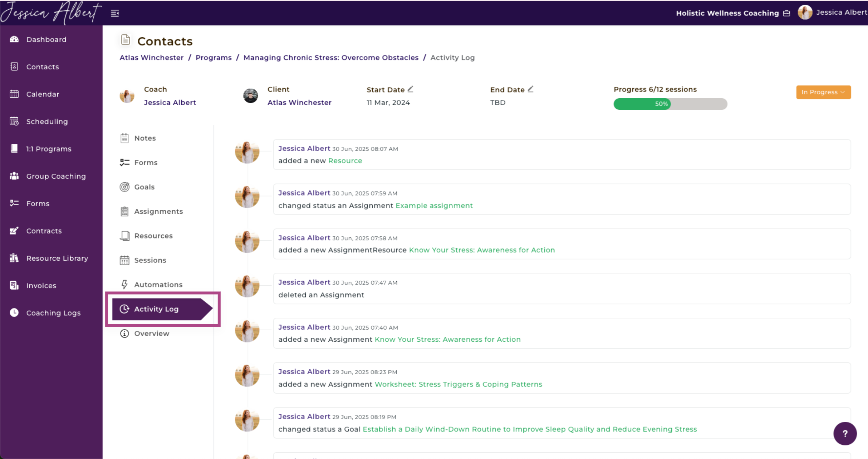The height and width of the screenshot is (459, 868).
Task: Open the Notes section
Action: 145,138
